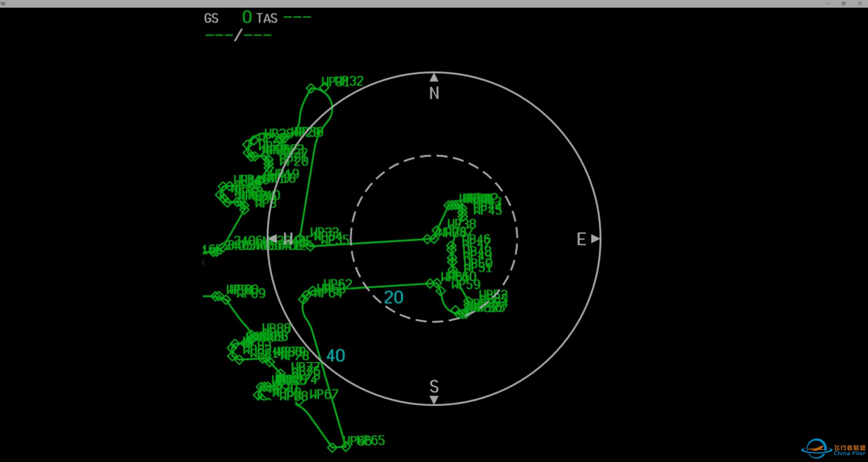Select waypoint WP45 near map center
The width and height of the screenshot is (868, 462).
(x=486, y=208)
